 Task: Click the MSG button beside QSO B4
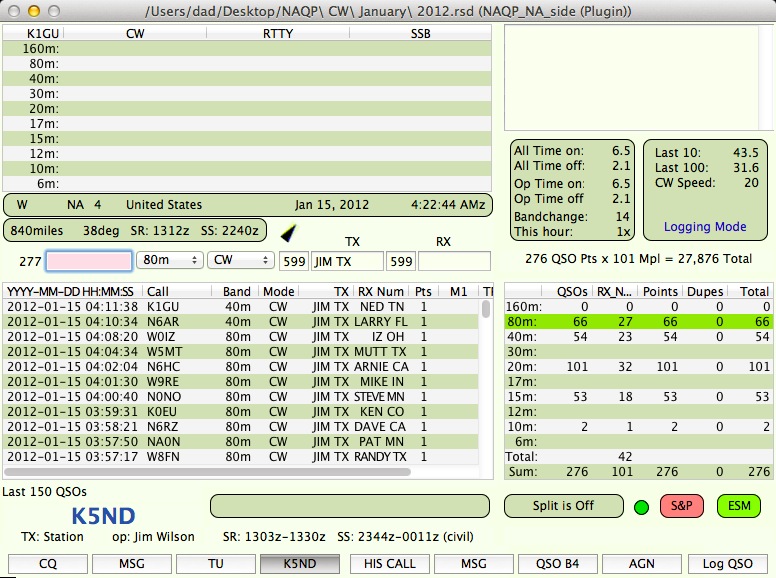pyautogui.click(x=474, y=564)
